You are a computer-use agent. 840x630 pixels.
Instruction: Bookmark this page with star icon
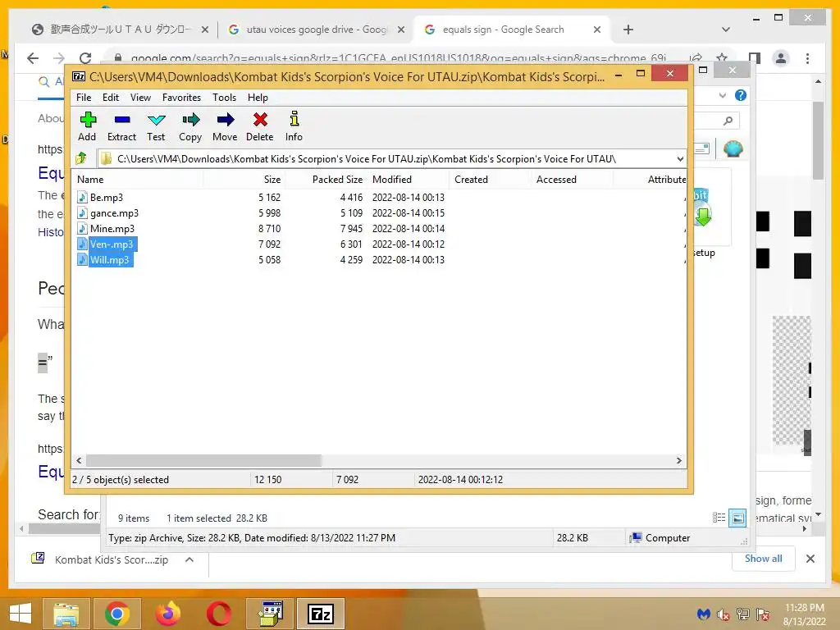point(722,58)
